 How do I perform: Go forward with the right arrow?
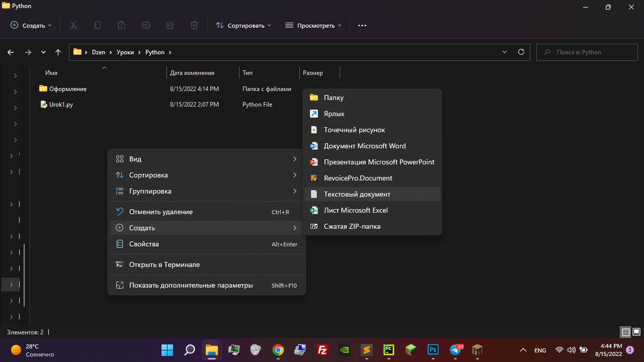tap(28, 52)
